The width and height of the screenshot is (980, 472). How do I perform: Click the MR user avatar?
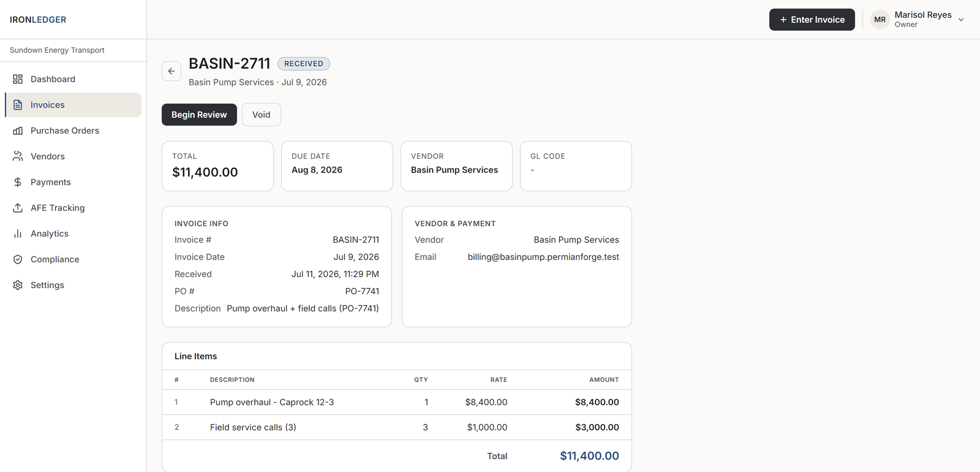880,20
